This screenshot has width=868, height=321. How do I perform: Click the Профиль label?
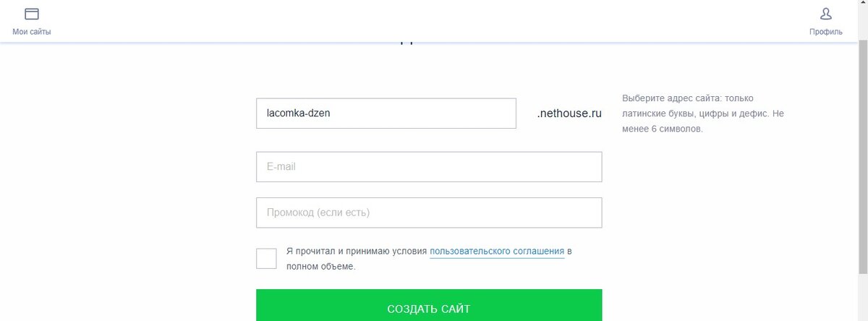click(825, 32)
